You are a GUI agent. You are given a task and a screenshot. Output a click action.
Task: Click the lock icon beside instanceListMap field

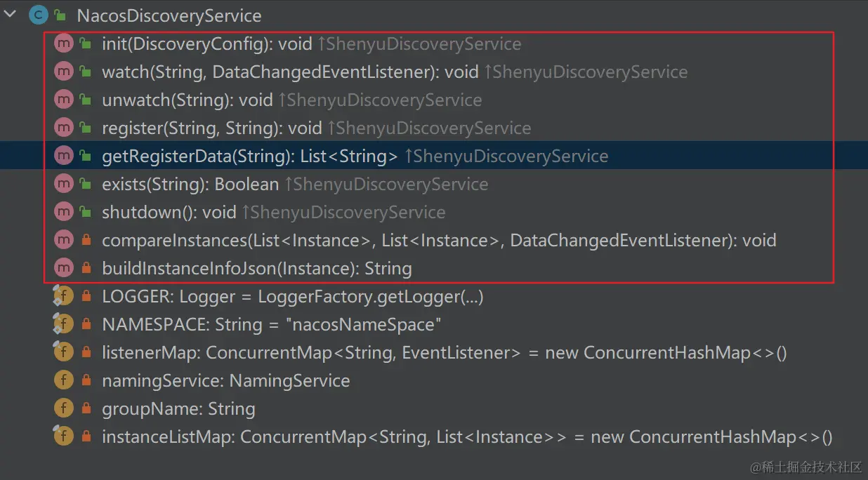(86, 437)
